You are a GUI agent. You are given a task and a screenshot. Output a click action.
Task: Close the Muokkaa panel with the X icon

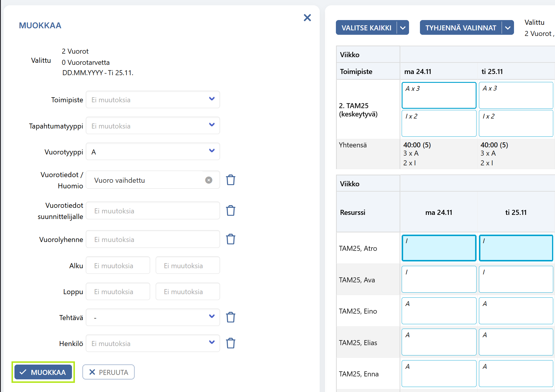click(307, 18)
